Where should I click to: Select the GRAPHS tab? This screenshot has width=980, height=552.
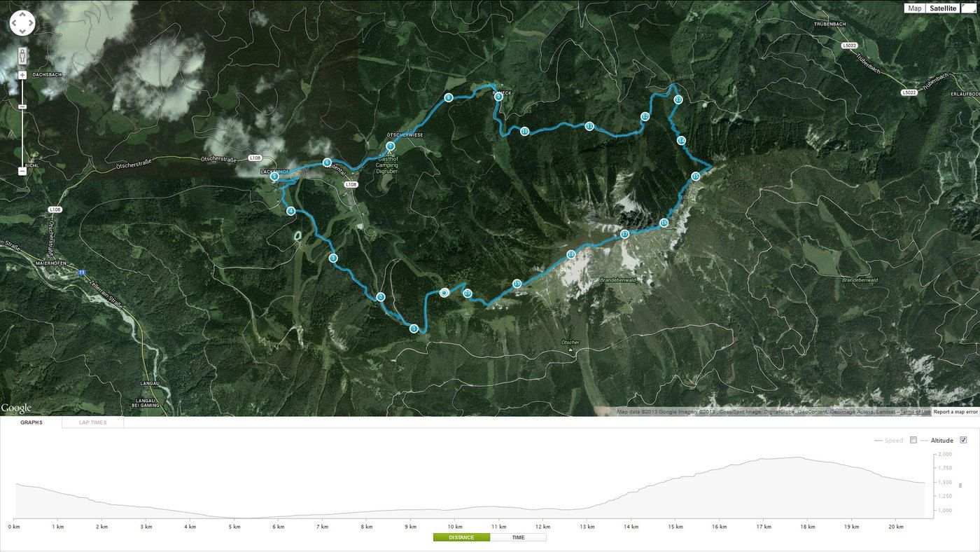31,422
